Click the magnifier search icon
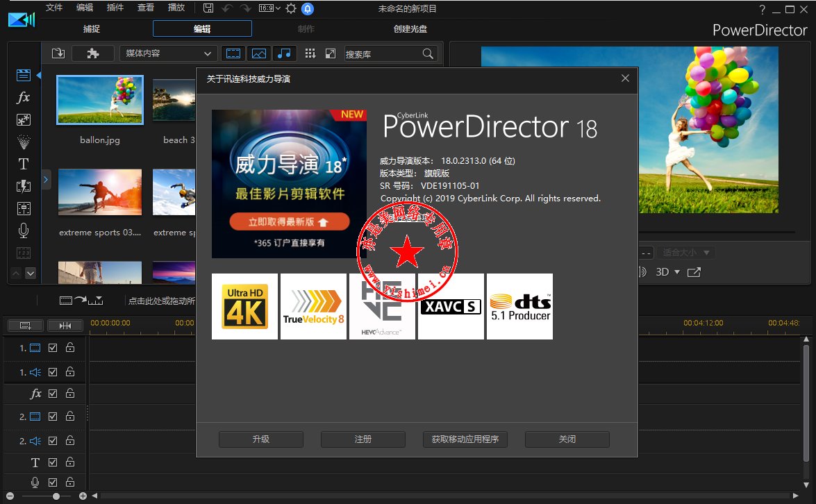 428,53
